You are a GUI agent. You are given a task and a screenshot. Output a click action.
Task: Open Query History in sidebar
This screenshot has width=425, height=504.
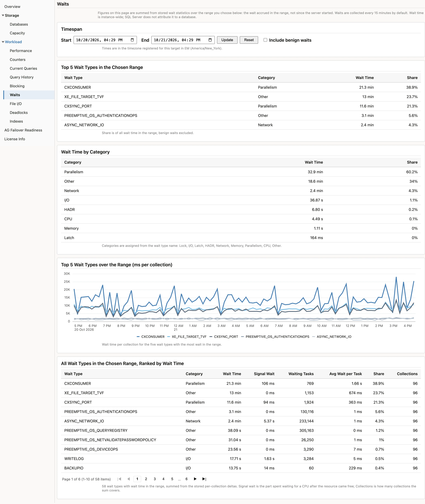[22, 77]
